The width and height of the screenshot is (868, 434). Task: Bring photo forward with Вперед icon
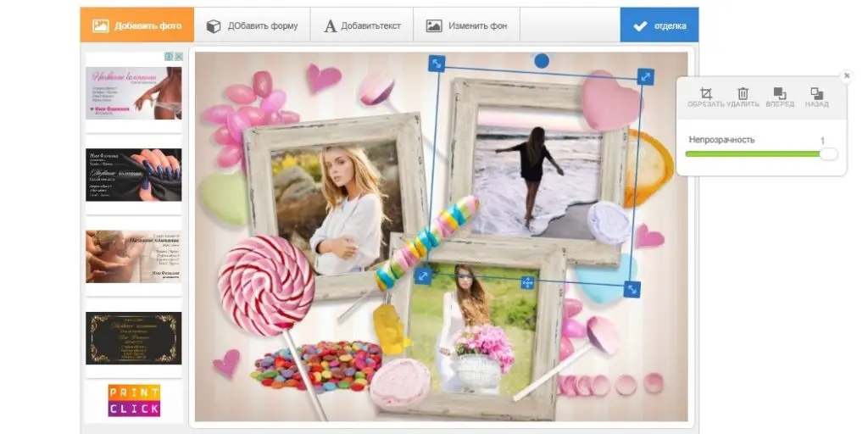780,95
